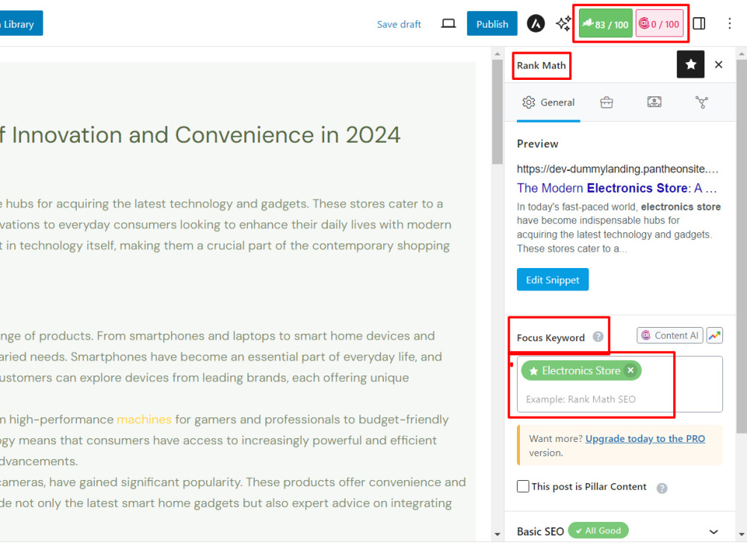Open the Astra settings icon
The height and width of the screenshot is (560, 747).
(536, 23)
